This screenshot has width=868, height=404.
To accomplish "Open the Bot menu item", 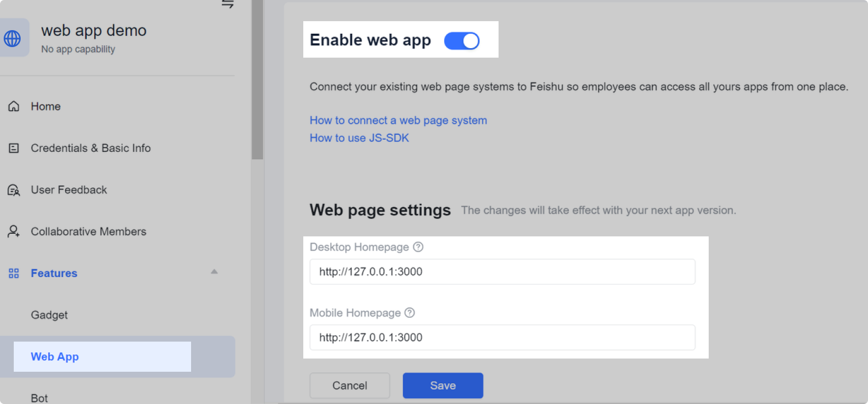I will pos(39,398).
